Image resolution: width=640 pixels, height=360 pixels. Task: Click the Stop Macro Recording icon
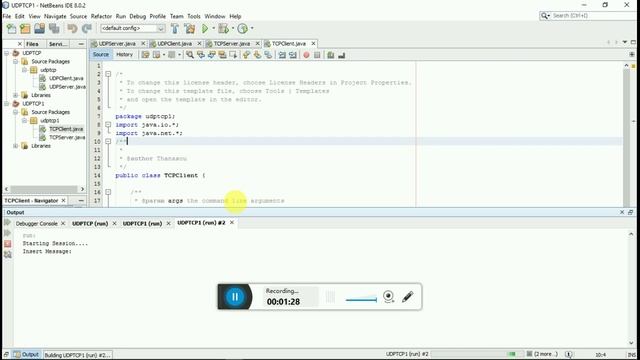click(317, 55)
